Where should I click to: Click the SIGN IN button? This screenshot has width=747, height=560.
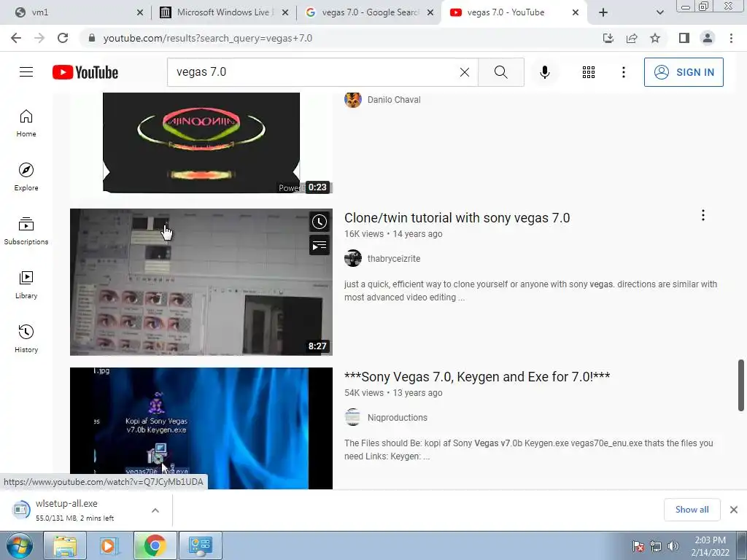pyautogui.click(x=683, y=72)
